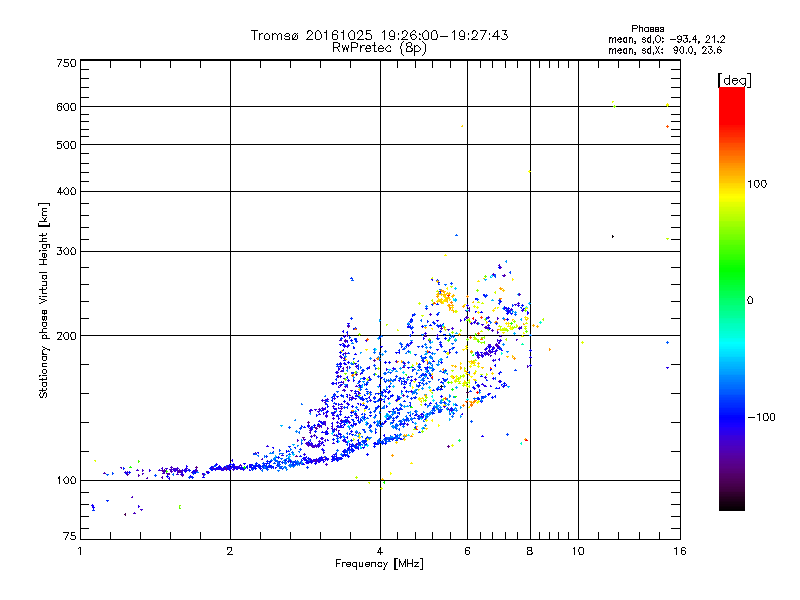Click the plot title 'Tromsø 20161025 19:26:00-19:27:43'
The width and height of the screenshot is (800, 600).
pyautogui.click(x=379, y=35)
